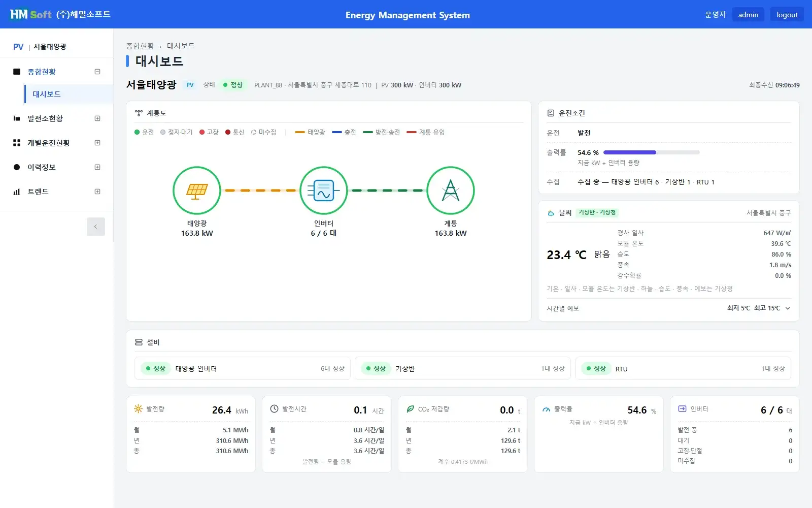The image size is (812, 508).
Task: Select 개별운전현황 in the sidebar
Action: pos(49,143)
